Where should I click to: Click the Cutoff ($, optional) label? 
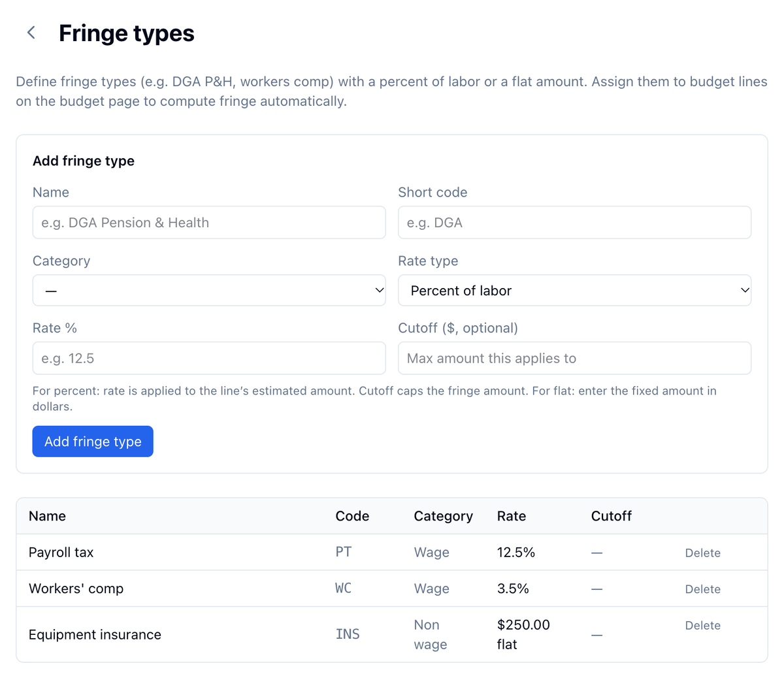[x=458, y=328]
